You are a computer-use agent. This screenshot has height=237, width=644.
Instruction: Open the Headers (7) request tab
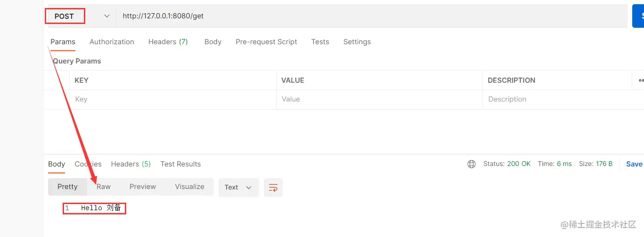(168, 42)
